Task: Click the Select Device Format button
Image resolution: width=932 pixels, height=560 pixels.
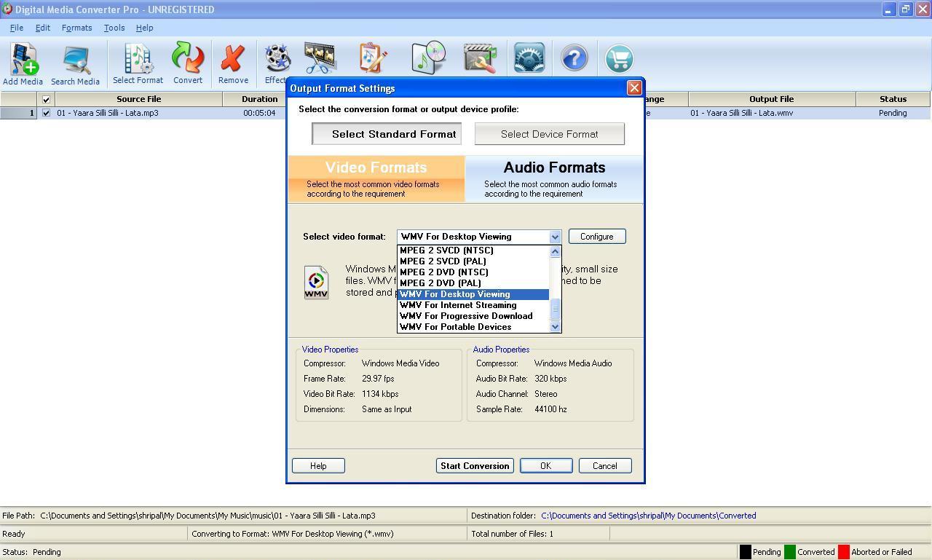Action: click(550, 134)
